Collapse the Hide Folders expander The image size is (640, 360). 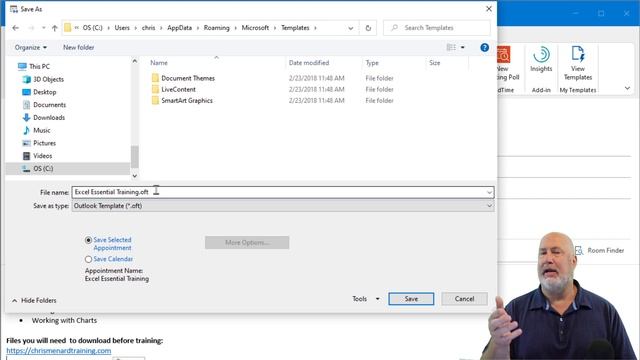coord(34,300)
